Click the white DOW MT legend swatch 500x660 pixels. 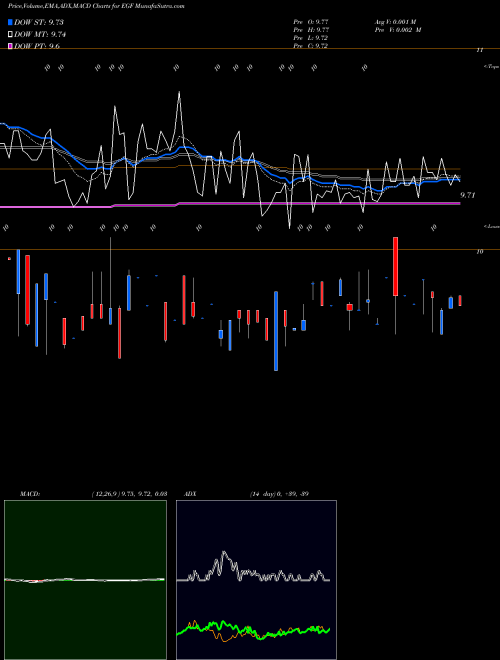pos(11,34)
